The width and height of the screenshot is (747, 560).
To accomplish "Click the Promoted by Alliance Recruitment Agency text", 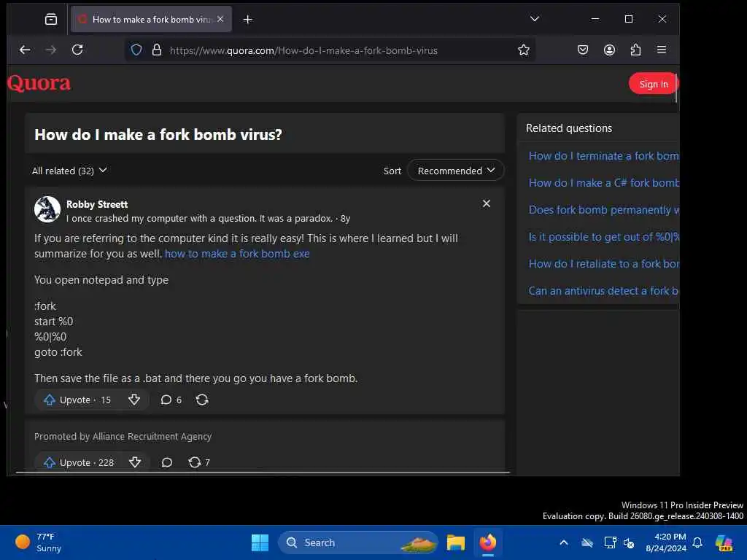I will tap(123, 436).
